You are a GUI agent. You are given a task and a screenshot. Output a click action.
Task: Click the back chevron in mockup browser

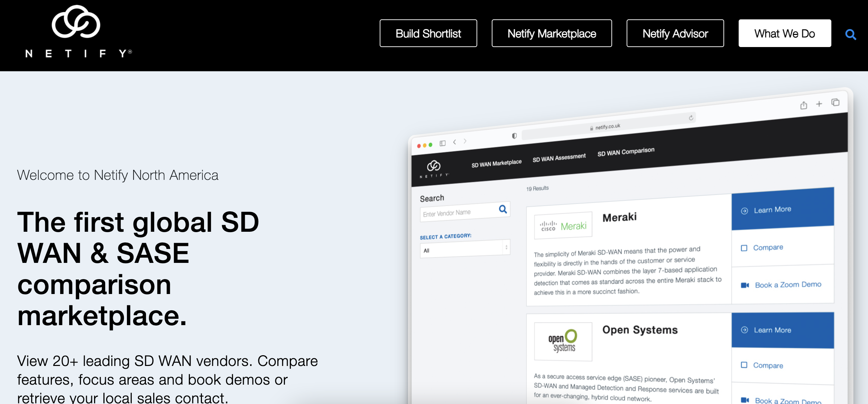tap(454, 142)
